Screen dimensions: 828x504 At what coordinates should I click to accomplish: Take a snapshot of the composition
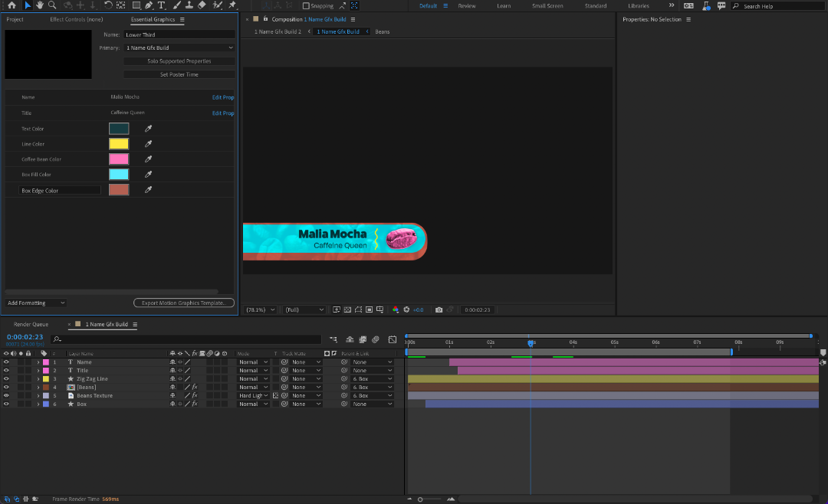pos(439,309)
